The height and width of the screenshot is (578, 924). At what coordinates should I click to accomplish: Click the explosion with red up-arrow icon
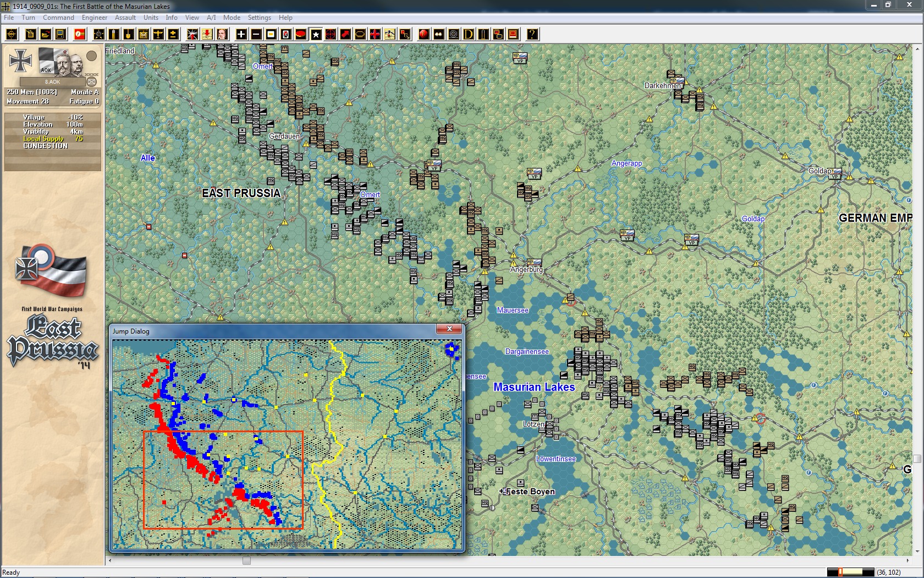[193, 34]
